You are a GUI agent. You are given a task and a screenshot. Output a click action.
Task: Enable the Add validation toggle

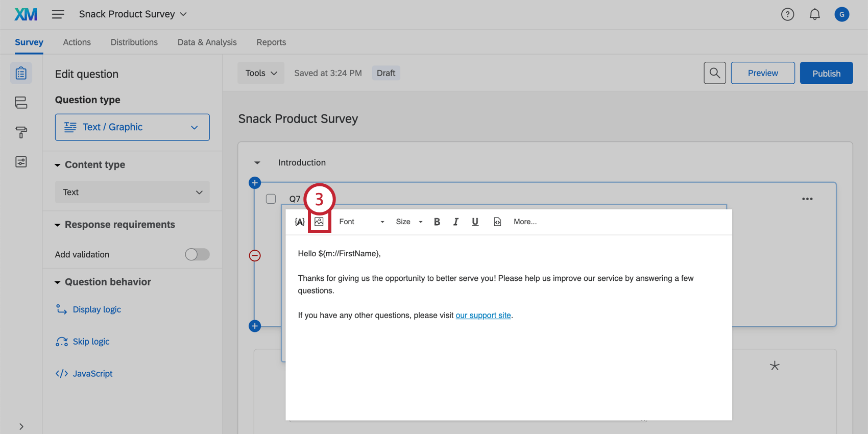tap(197, 254)
